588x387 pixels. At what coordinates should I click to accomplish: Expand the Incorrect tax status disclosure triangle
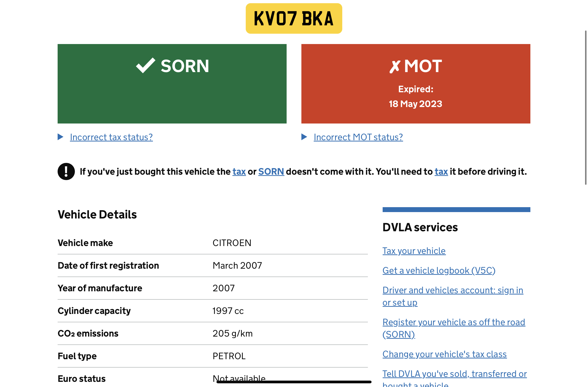(x=61, y=137)
